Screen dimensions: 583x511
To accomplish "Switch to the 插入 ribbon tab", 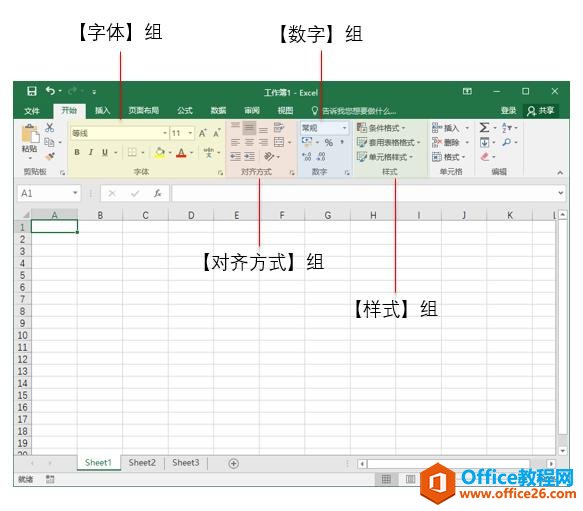I will pyautogui.click(x=102, y=110).
